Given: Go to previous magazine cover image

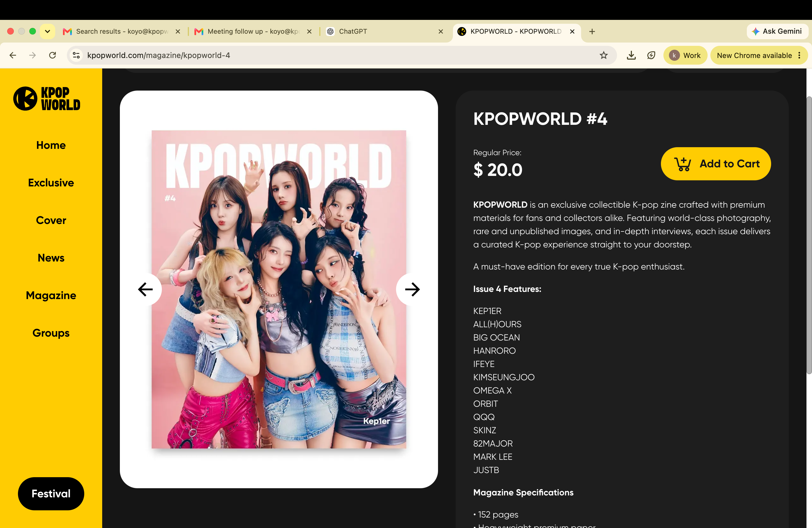Looking at the screenshot, I should [x=145, y=289].
